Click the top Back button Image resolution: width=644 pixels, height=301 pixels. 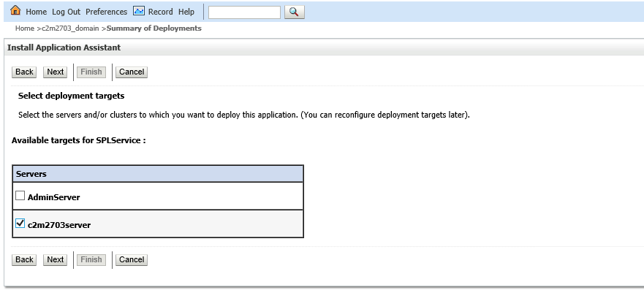24,72
